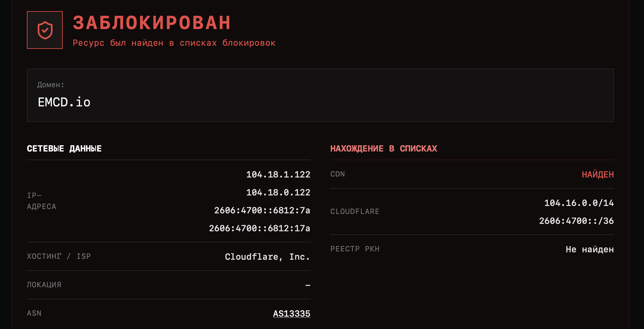Click the ЗАБЛОКИРОВАН heading

pyautogui.click(x=152, y=23)
